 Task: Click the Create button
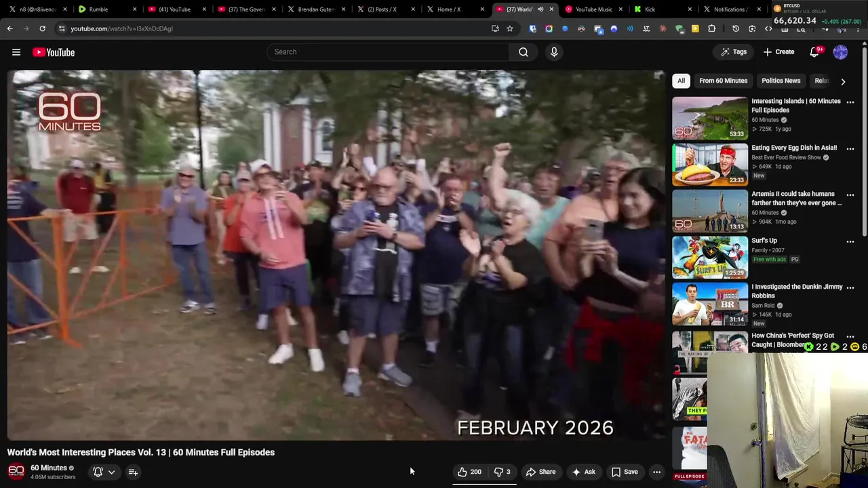tap(778, 52)
